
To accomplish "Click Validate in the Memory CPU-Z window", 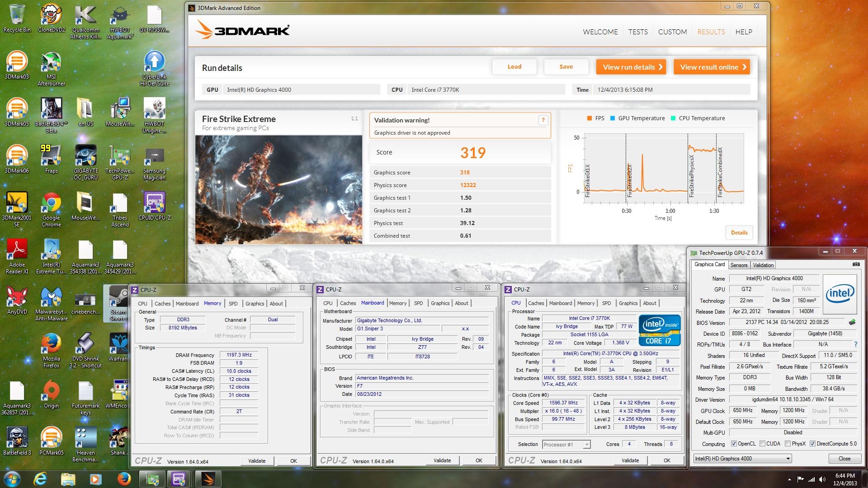I will (257, 461).
